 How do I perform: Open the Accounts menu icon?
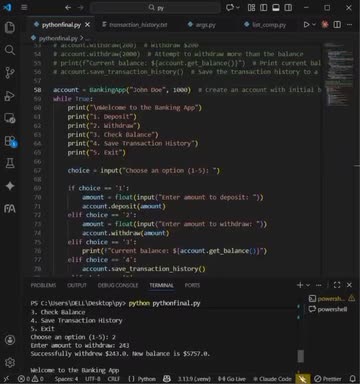tap(10, 340)
